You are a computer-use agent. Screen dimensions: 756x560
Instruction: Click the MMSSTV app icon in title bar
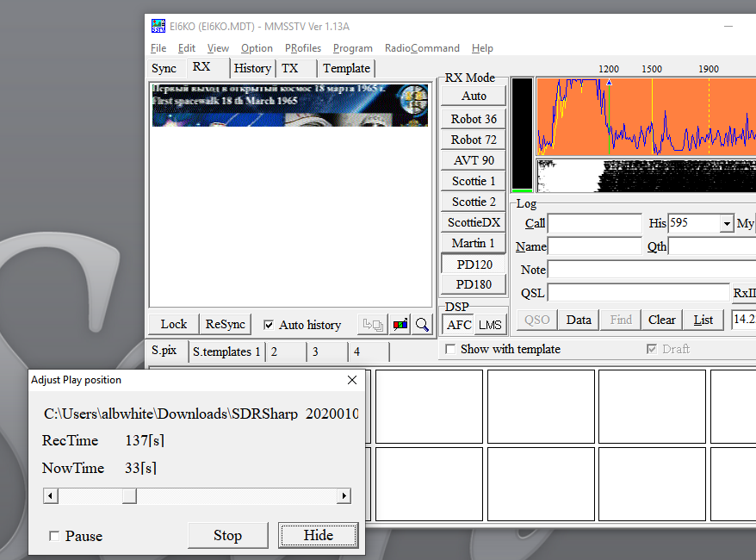tap(158, 26)
